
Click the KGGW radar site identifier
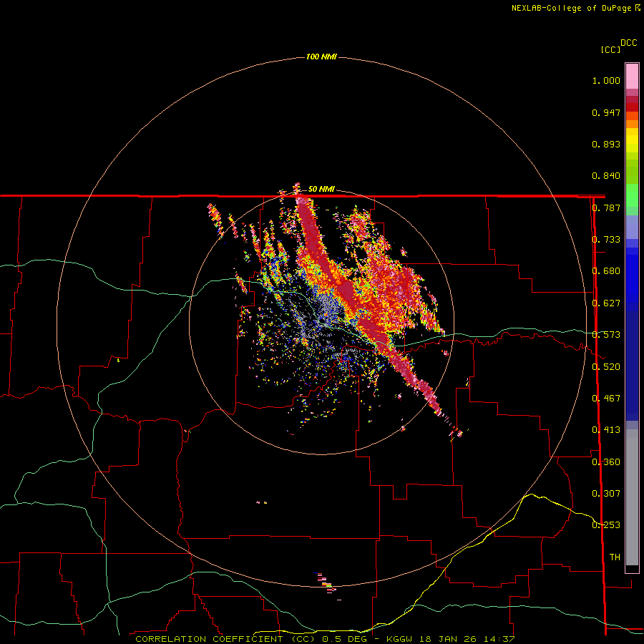click(399, 639)
